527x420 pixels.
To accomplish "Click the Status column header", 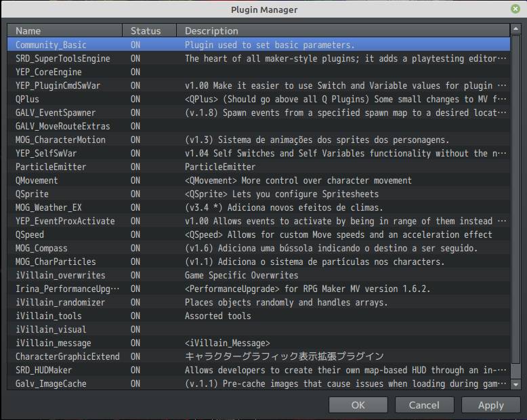I will click(149, 30).
